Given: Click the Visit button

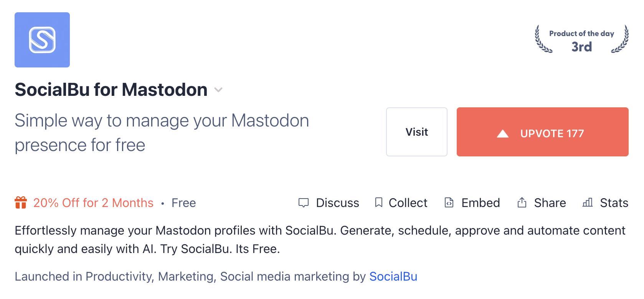Looking at the screenshot, I should pos(417,132).
